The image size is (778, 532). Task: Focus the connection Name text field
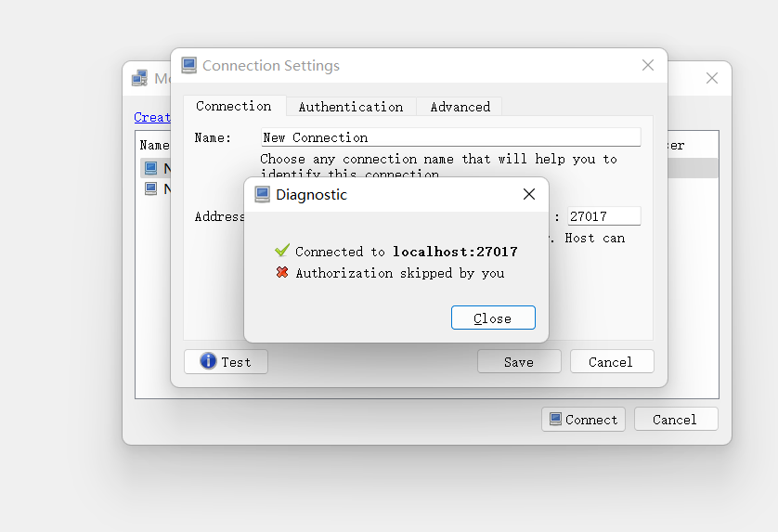[450, 137]
